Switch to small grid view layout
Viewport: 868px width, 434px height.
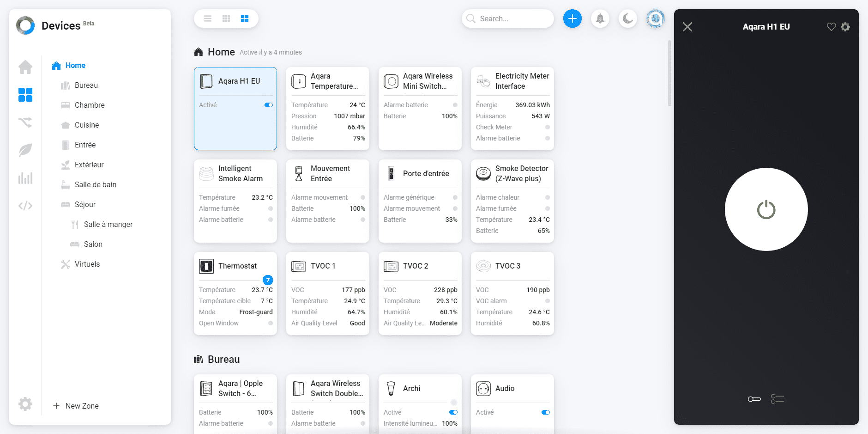[x=226, y=18]
